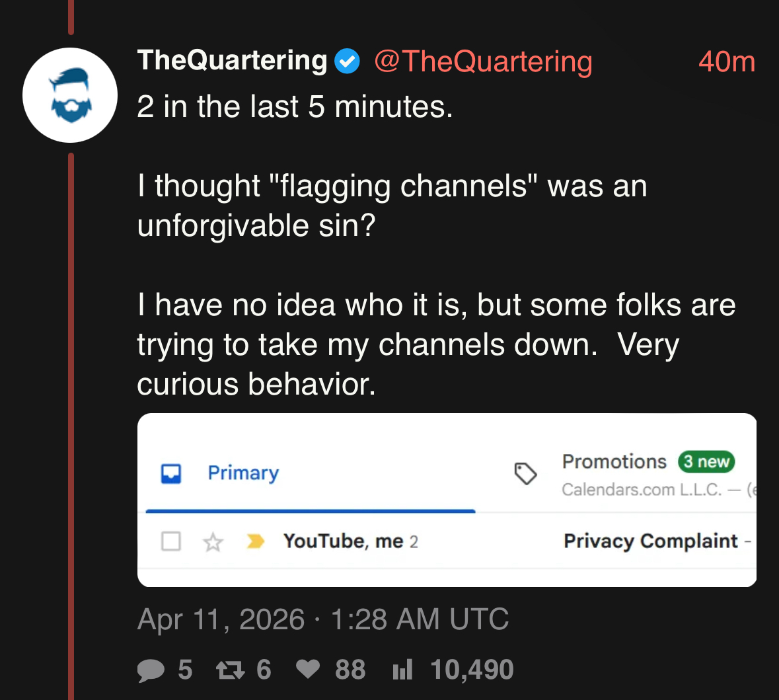
Task: Open the @TheQuartering handle link
Action: coord(483,61)
